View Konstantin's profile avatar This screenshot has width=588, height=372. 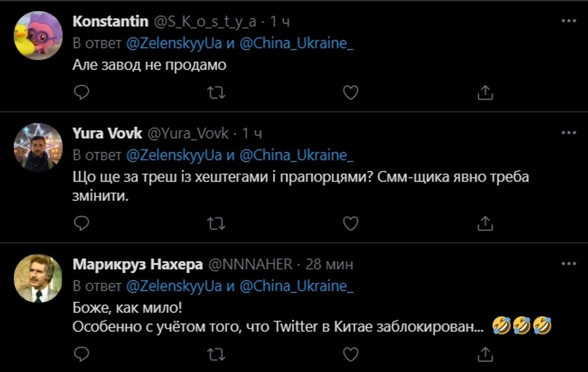[x=38, y=37]
